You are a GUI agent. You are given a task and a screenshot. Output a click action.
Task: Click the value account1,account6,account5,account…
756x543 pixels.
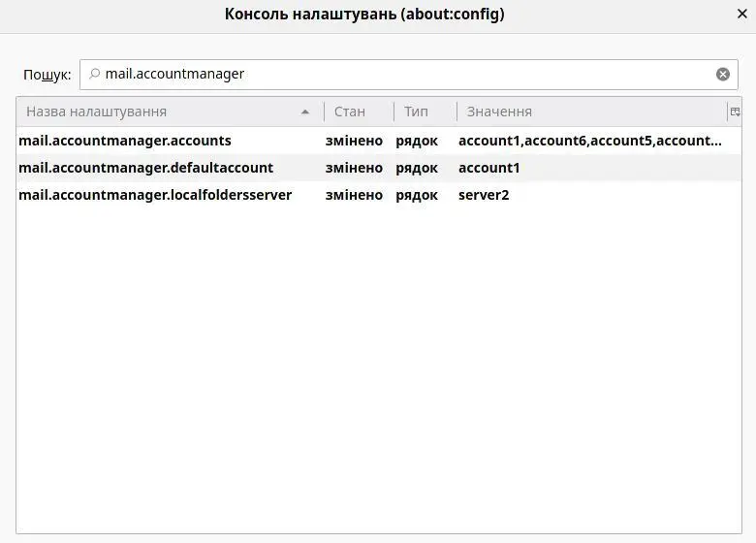coord(589,141)
